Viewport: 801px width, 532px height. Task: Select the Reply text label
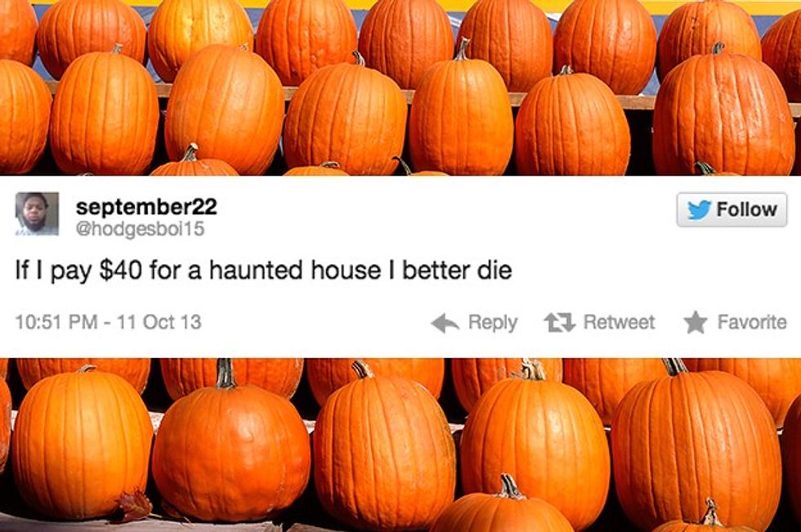pos(492,323)
